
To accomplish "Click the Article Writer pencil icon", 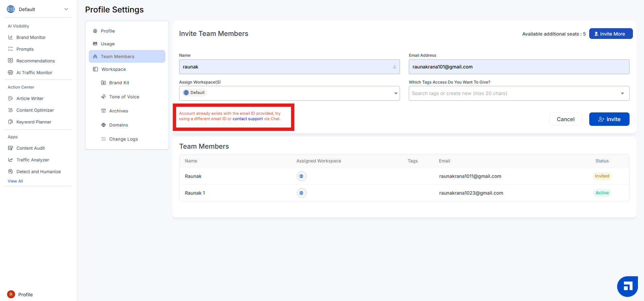I will tap(10, 98).
